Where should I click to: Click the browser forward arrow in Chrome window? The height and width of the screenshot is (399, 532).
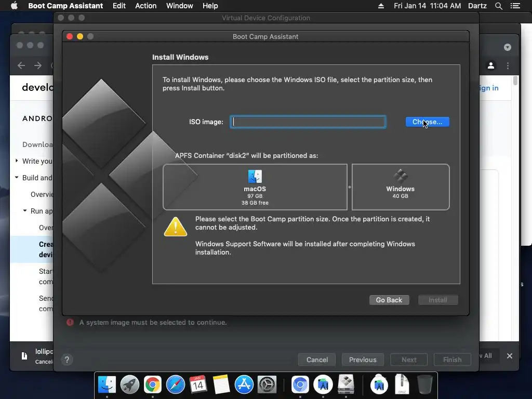coord(38,65)
